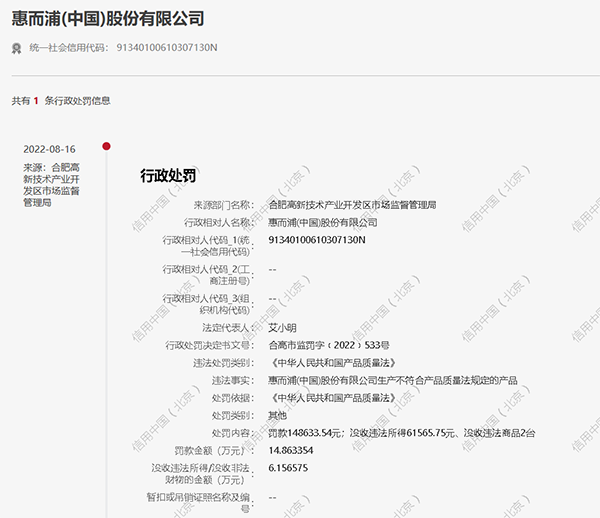Click the 处罚依据 value 《中华人民共和国产品质量法》
600x518 pixels.
click(332, 398)
